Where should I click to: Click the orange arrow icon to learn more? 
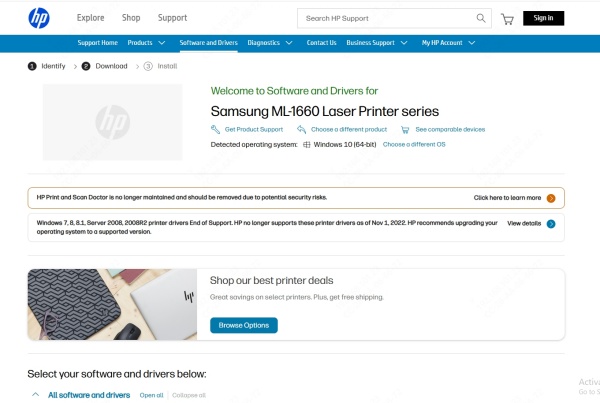(551, 198)
